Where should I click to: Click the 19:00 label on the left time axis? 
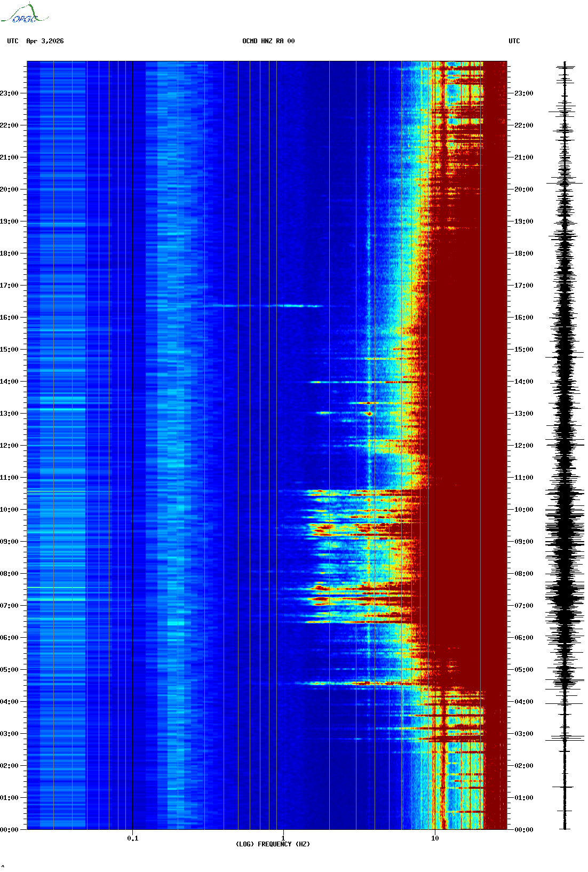[9, 221]
